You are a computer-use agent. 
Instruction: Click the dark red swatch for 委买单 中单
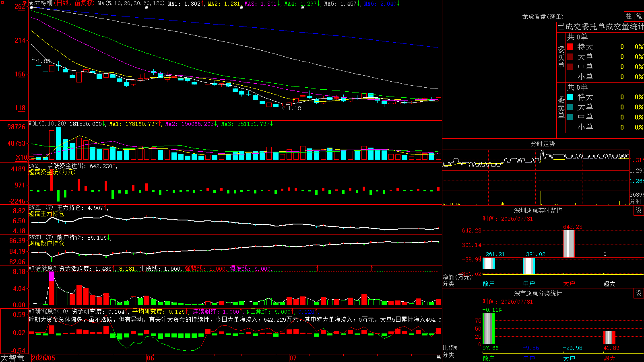[x=570, y=67]
